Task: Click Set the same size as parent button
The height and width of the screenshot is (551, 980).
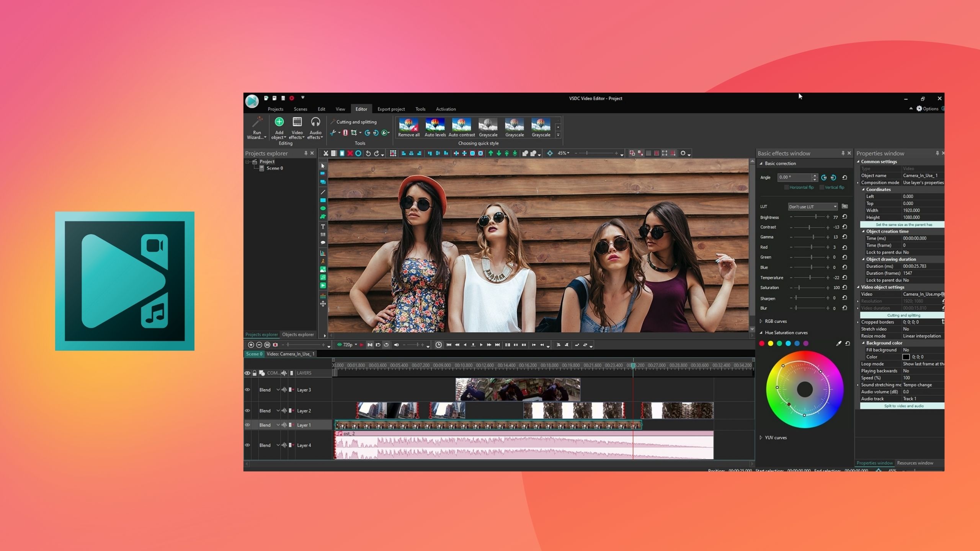Action: point(902,225)
